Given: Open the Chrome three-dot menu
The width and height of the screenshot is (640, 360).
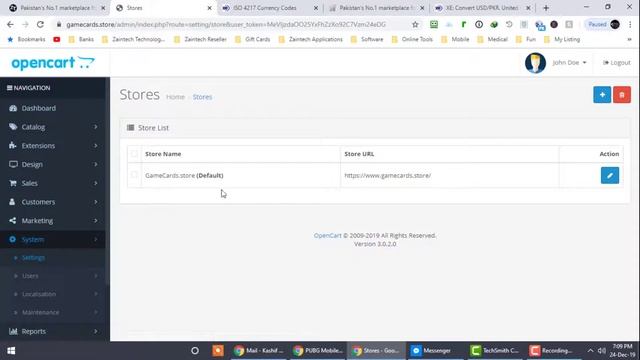Looking at the screenshot, I should pyautogui.click(x=630, y=24).
